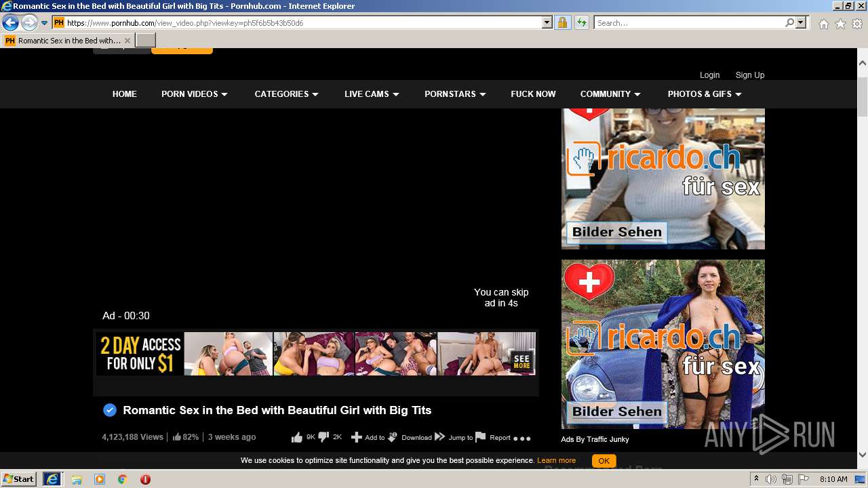Click the red round taskbar icon
Screen dimensions: 868x488
coord(145,479)
